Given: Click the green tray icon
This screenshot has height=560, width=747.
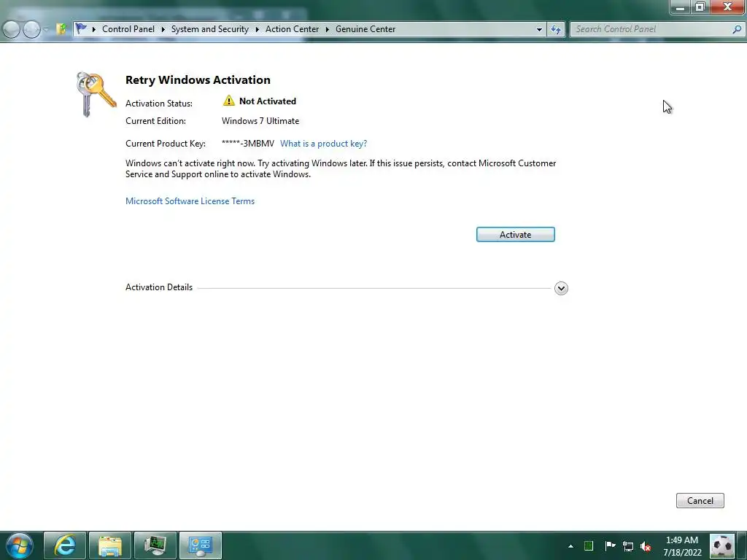Looking at the screenshot, I should 589,545.
